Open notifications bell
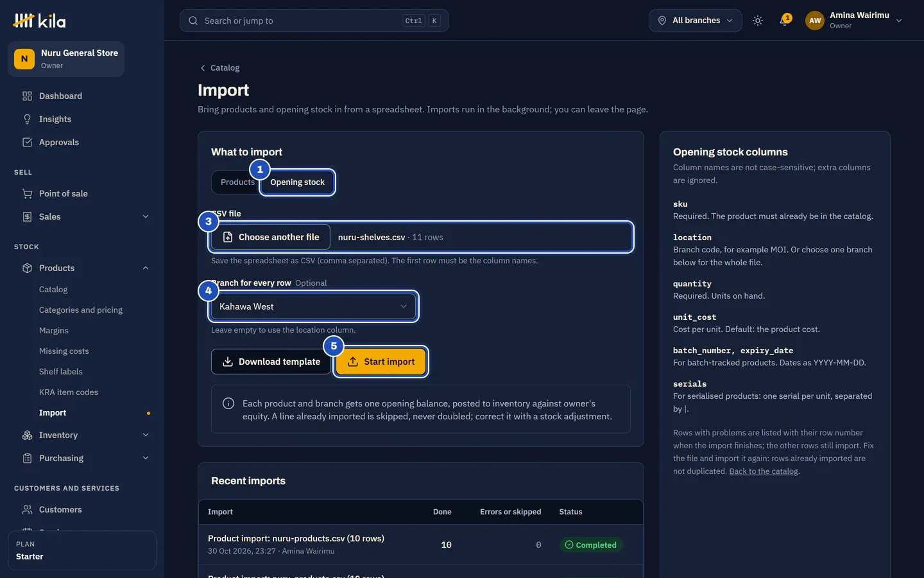 [784, 21]
